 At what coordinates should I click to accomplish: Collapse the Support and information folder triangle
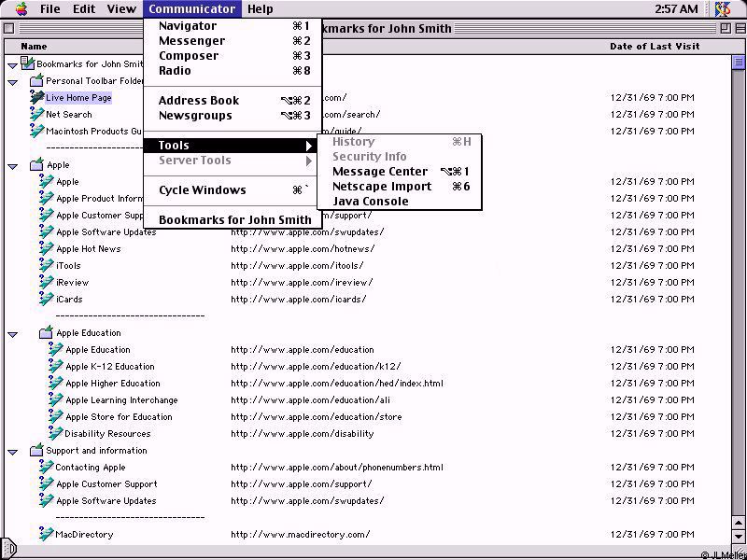[x=13, y=452]
